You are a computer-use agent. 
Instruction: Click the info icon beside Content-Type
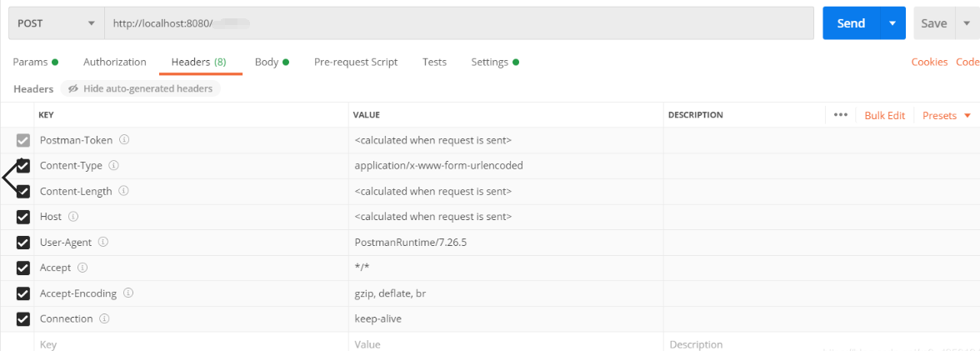tap(114, 166)
